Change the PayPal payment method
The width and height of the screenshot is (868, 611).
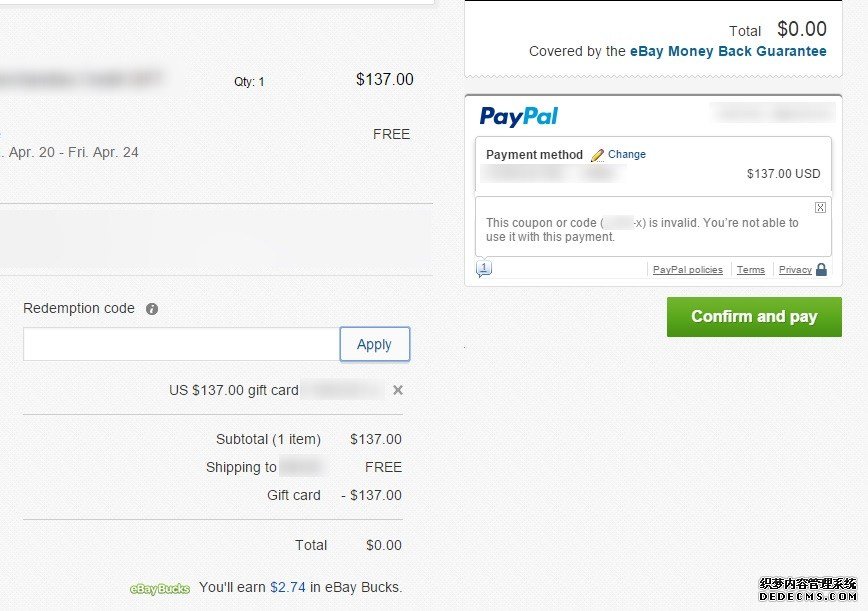click(627, 154)
